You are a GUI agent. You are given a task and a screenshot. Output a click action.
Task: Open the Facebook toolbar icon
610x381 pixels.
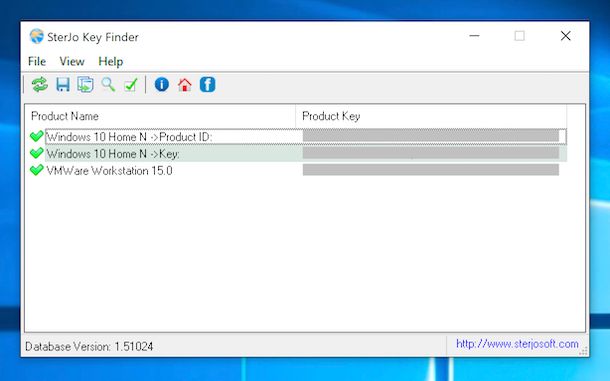click(x=207, y=84)
